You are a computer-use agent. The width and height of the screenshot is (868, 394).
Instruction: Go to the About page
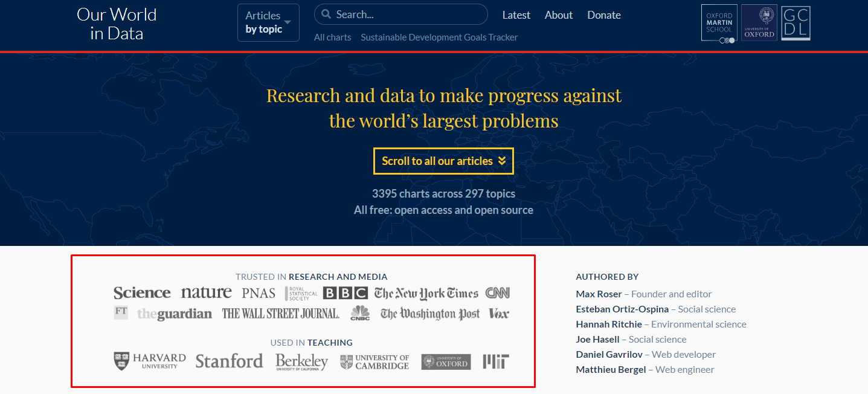click(x=558, y=15)
